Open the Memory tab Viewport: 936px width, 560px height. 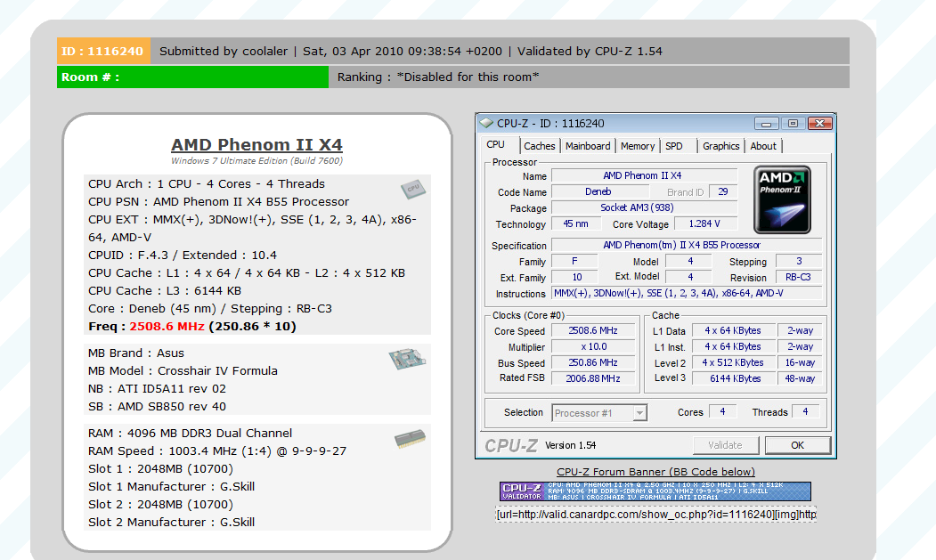pyautogui.click(x=638, y=146)
